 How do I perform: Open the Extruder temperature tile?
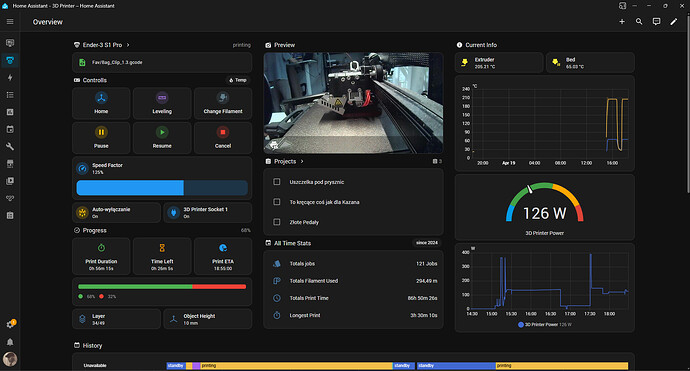coord(499,62)
